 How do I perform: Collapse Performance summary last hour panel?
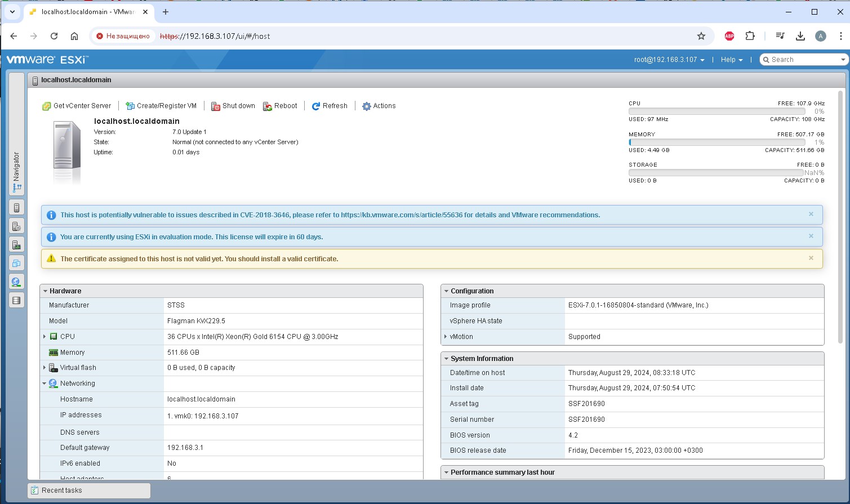(x=446, y=472)
